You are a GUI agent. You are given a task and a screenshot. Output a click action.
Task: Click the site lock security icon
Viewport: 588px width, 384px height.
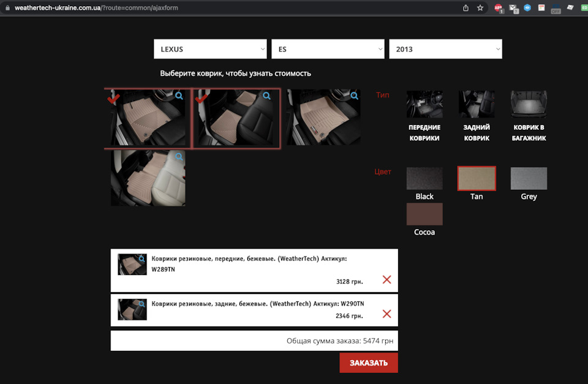click(x=7, y=7)
